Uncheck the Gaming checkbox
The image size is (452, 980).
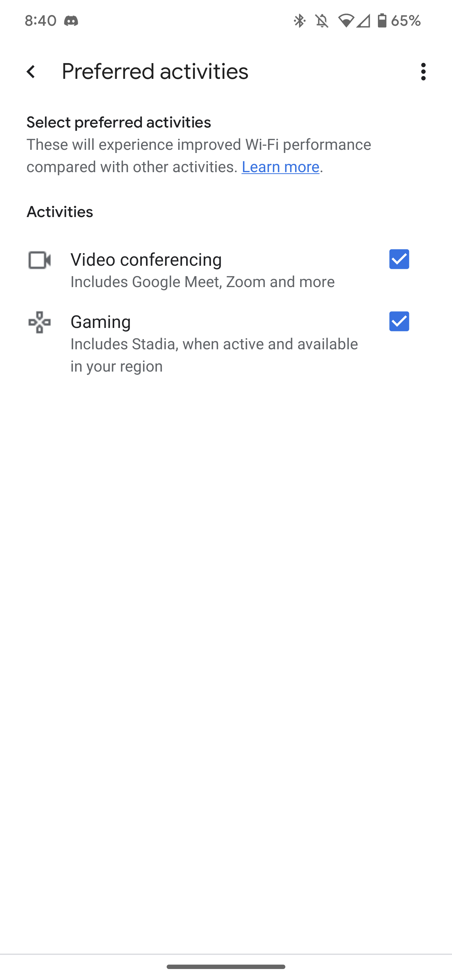[399, 321]
